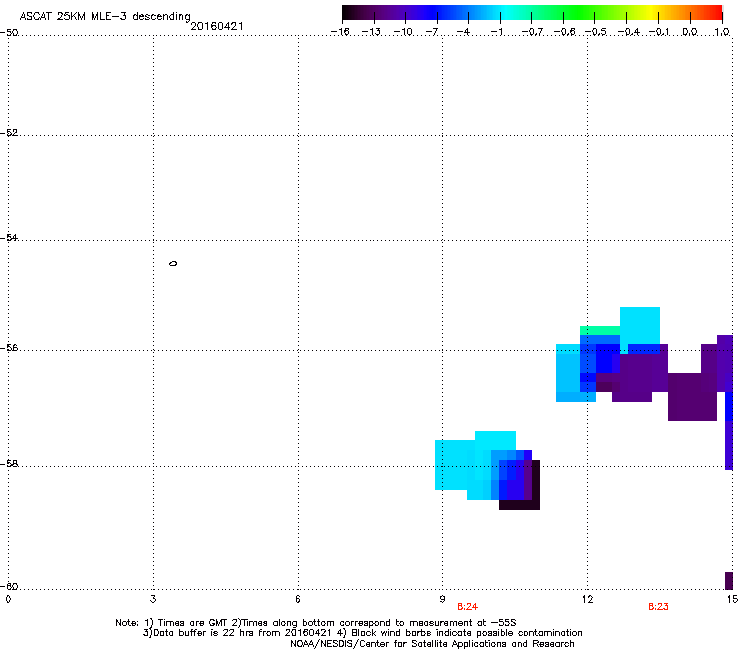Click the red swath time 8:24
Image resolution: width=740 pixels, height=650 pixels.
tap(467, 607)
